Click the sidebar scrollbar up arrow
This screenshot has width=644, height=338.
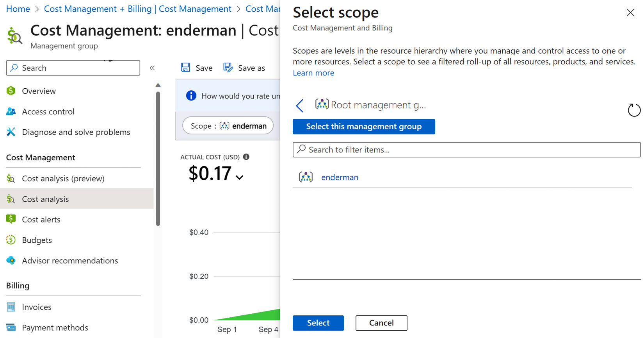coord(158,85)
